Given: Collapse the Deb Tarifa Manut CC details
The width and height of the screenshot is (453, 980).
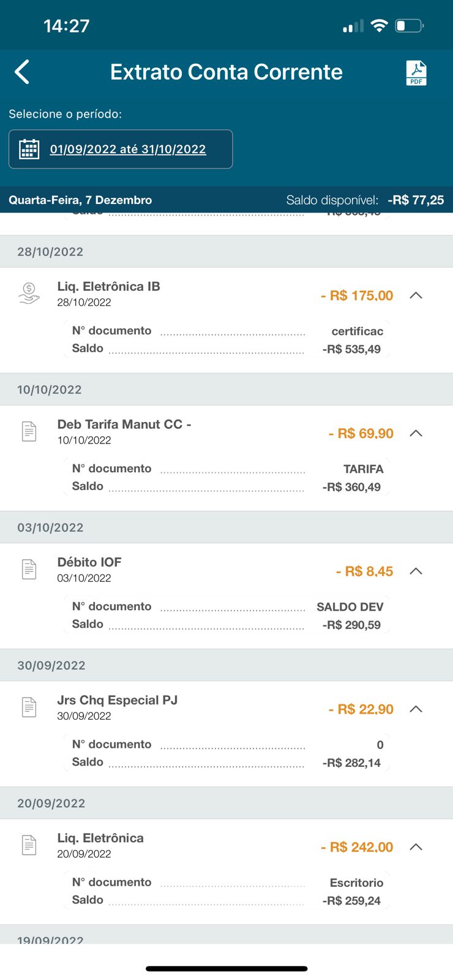Looking at the screenshot, I should 416,433.
